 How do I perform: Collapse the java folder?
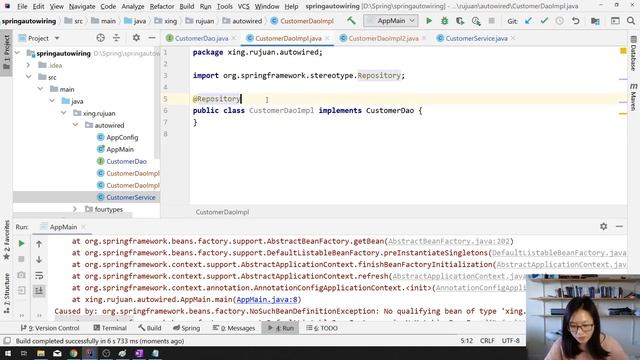52,101
